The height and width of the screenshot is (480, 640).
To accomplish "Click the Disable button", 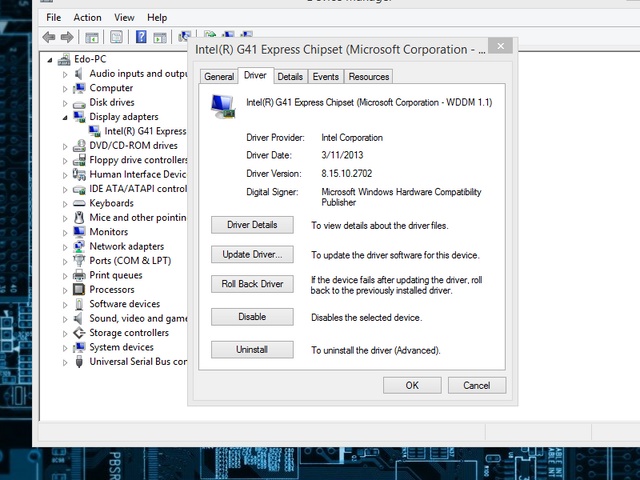I will 252,317.
